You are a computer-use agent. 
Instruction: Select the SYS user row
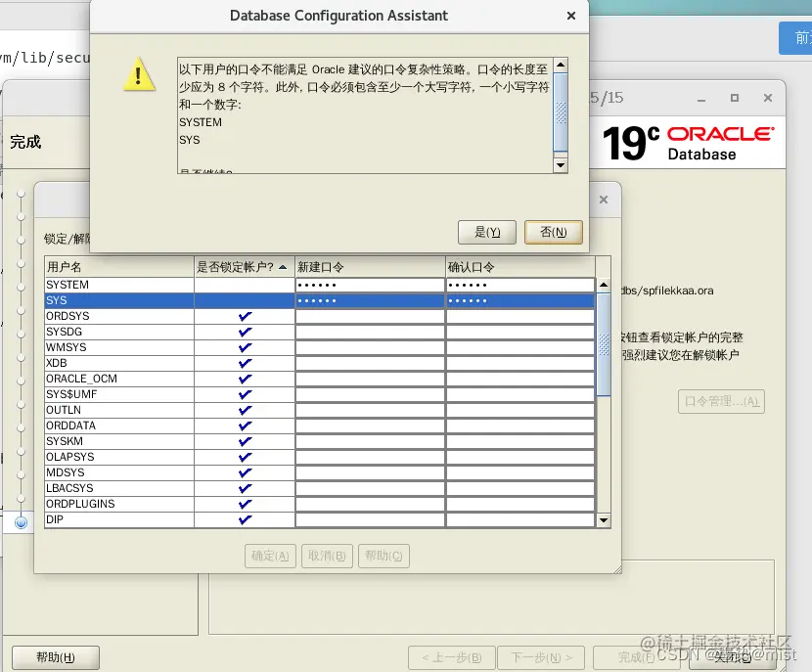coord(320,300)
